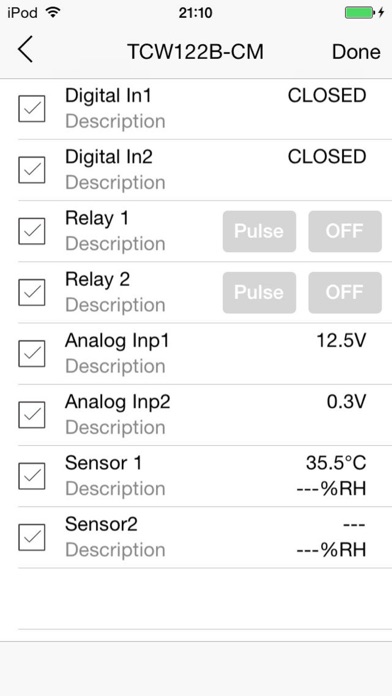Edit the Description field under Relay 1
This screenshot has width=392, height=696.
pyautogui.click(x=115, y=244)
